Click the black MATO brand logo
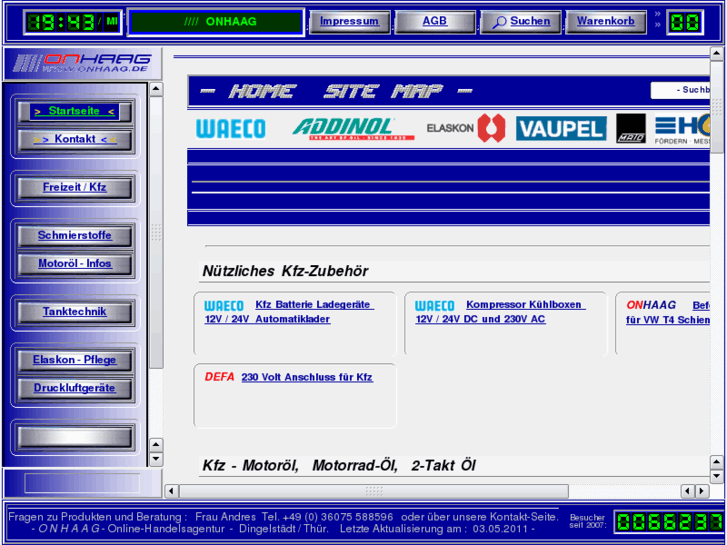 coord(631,128)
